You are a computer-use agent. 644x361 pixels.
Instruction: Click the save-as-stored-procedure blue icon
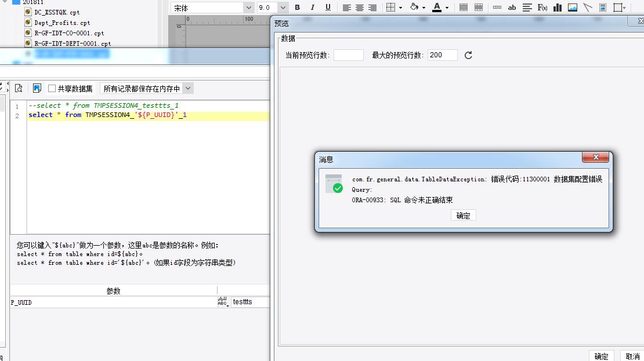tap(37, 88)
